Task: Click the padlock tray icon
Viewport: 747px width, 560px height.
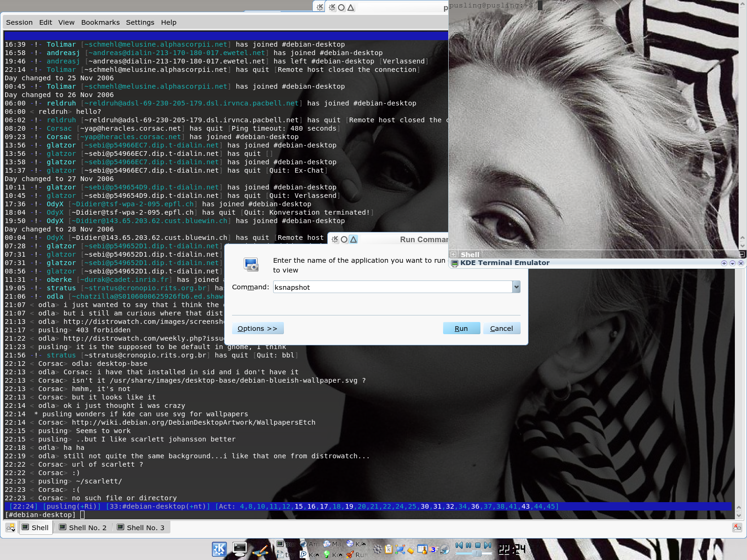Action: coord(411,550)
